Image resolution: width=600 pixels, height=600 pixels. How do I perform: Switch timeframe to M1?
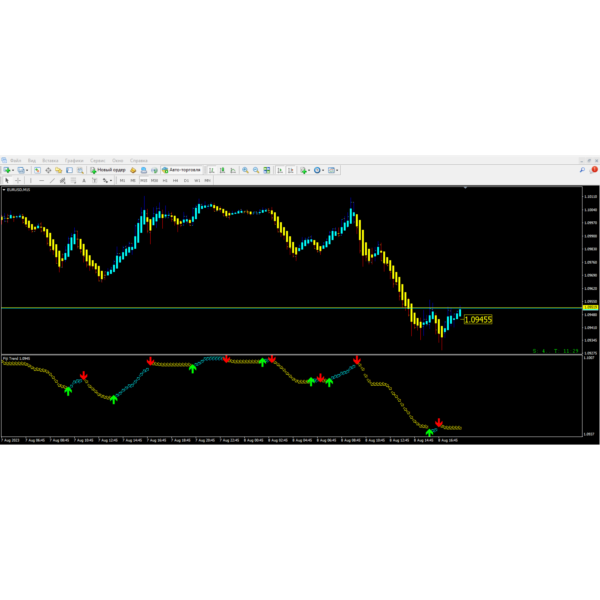coord(122,181)
